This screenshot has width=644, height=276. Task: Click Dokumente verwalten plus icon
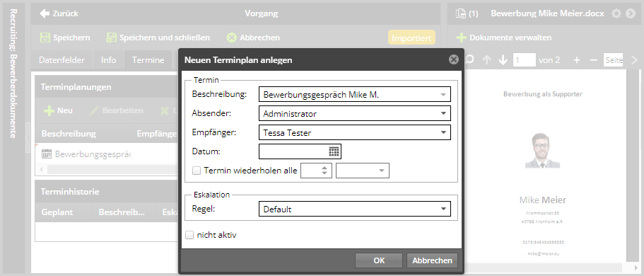[x=461, y=38]
